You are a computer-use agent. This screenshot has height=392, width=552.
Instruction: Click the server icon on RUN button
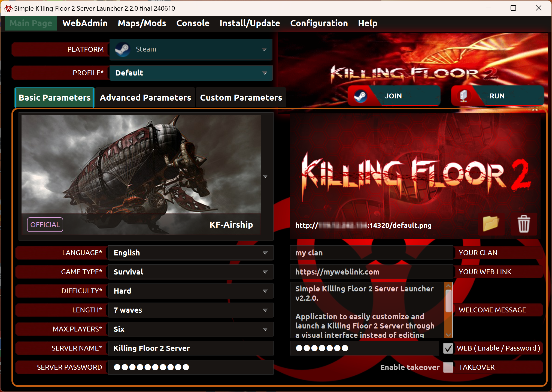463,96
